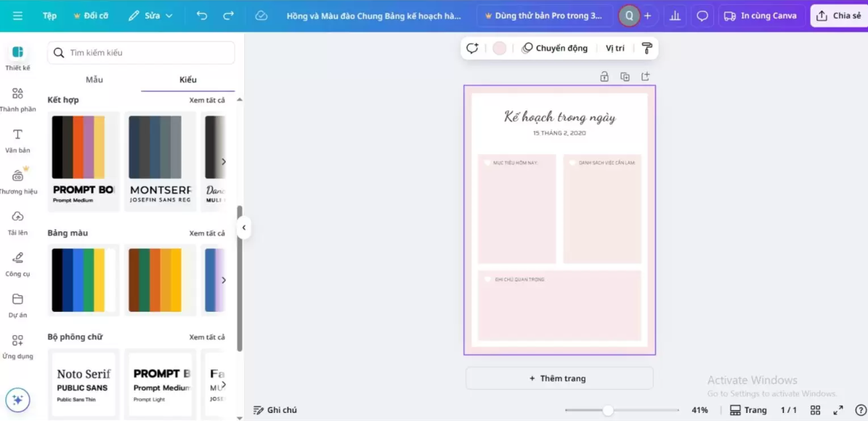Select the Văn bản sidebar icon
This screenshot has height=421, width=868.
pos(18,140)
